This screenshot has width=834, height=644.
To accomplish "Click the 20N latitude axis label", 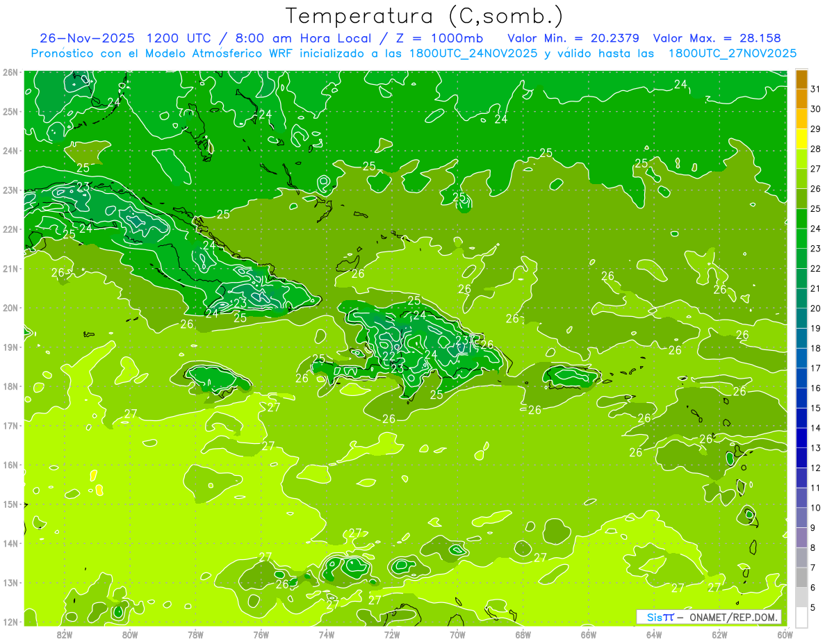I will (x=10, y=308).
